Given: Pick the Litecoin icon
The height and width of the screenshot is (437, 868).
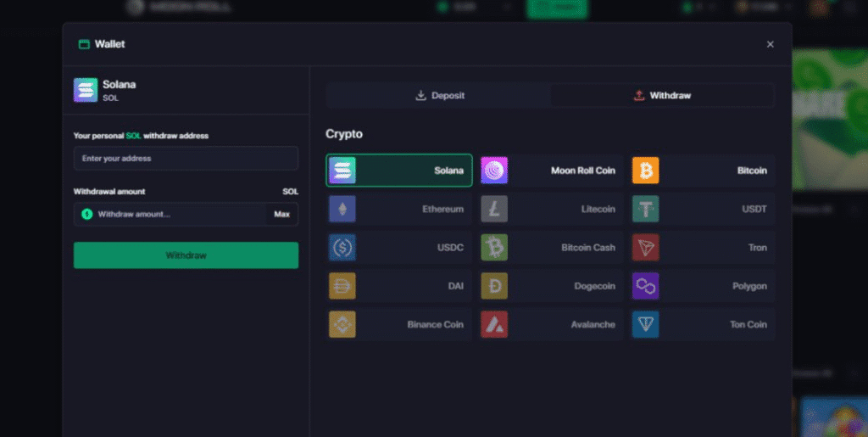Looking at the screenshot, I should [x=494, y=209].
